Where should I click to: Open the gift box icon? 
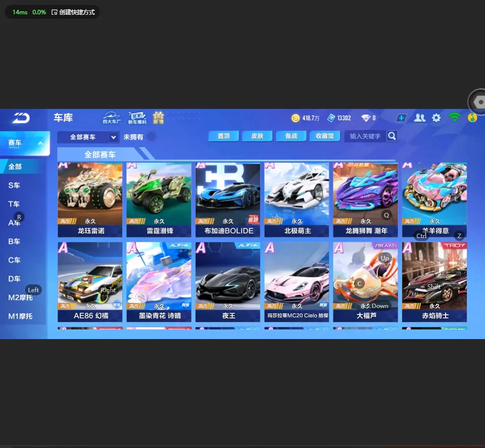[159, 118]
